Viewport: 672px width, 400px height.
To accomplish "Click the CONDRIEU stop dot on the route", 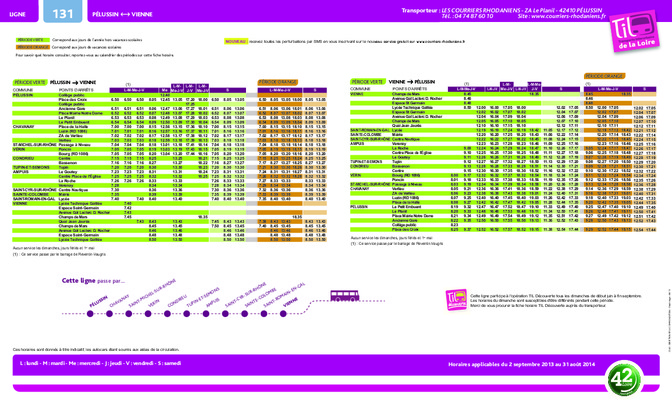I will [x=167, y=314].
